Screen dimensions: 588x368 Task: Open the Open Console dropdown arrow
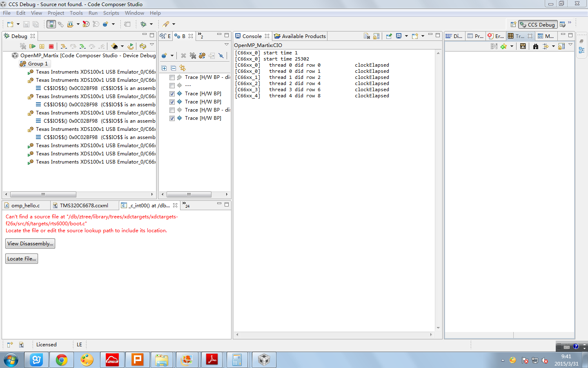pos(423,36)
